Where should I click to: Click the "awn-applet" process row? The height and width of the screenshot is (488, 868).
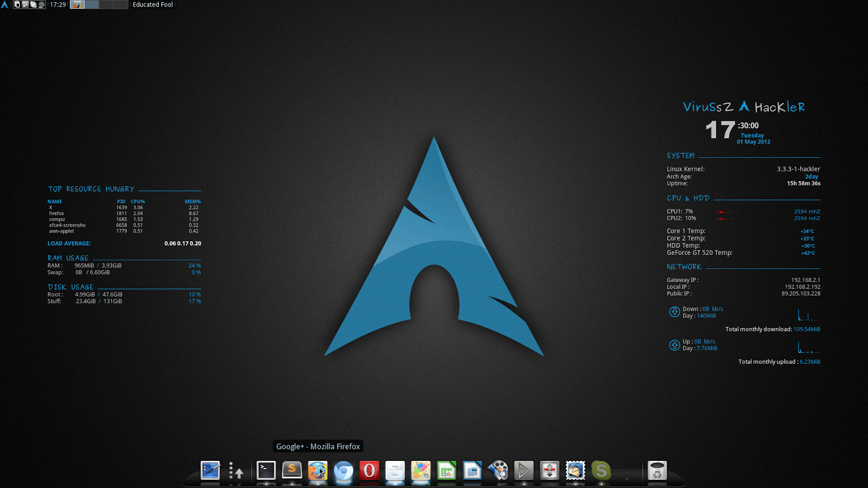click(124, 231)
